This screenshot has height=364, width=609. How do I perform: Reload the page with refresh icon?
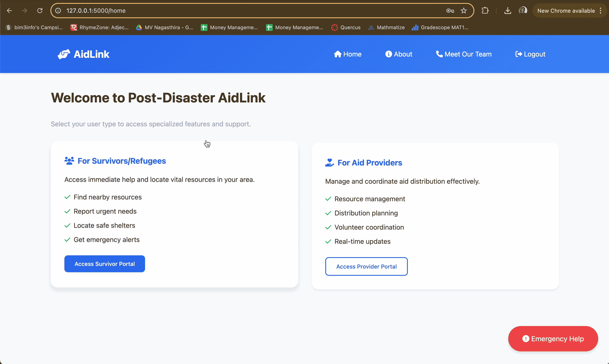click(40, 11)
